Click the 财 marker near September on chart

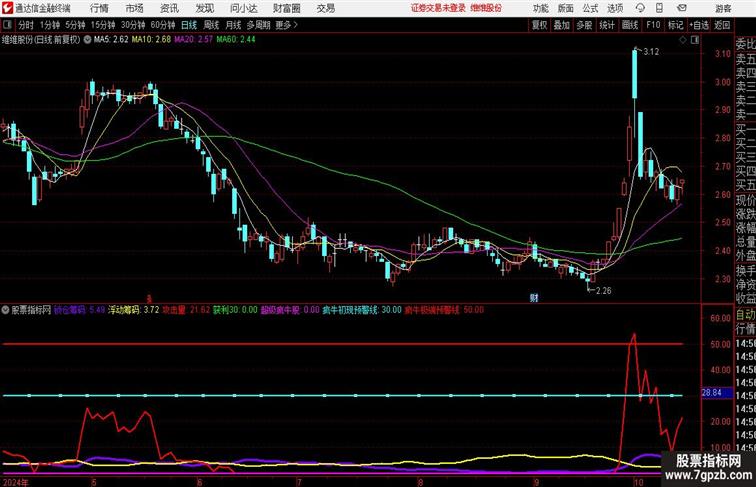coord(534,298)
